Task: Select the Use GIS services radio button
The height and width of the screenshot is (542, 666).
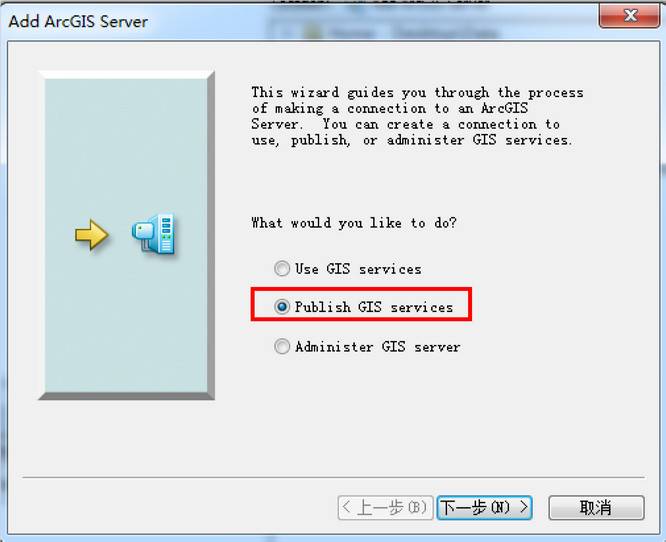Action: coord(282,268)
